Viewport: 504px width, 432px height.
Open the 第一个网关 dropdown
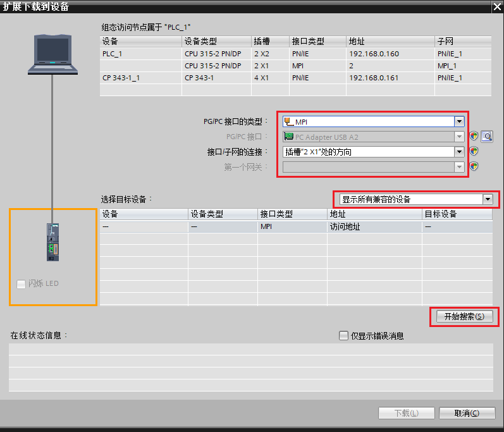(x=459, y=167)
